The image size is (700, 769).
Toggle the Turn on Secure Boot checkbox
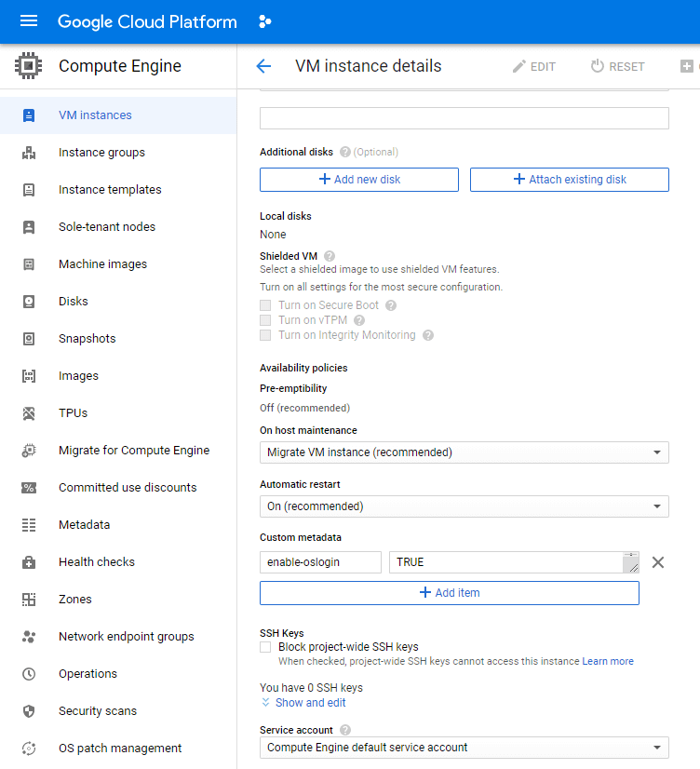265,305
